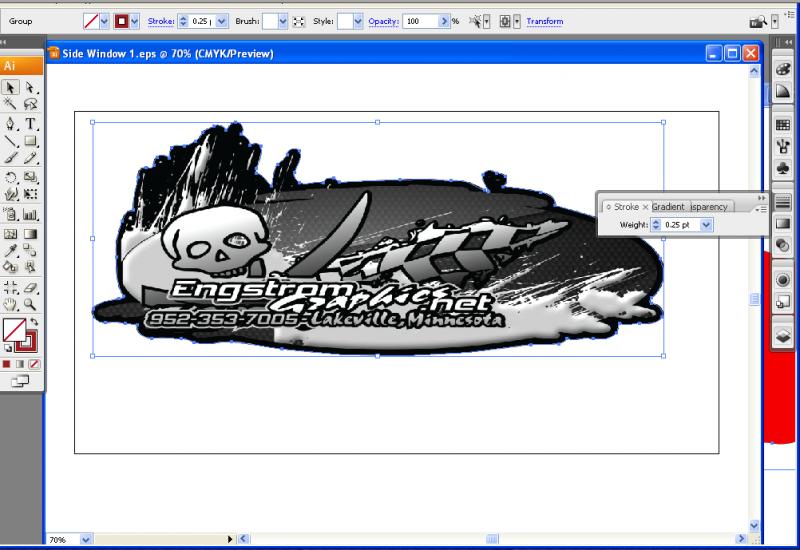Reset to default fill and stroke
Screen dimensions: 800x550
(x=8, y=348)
